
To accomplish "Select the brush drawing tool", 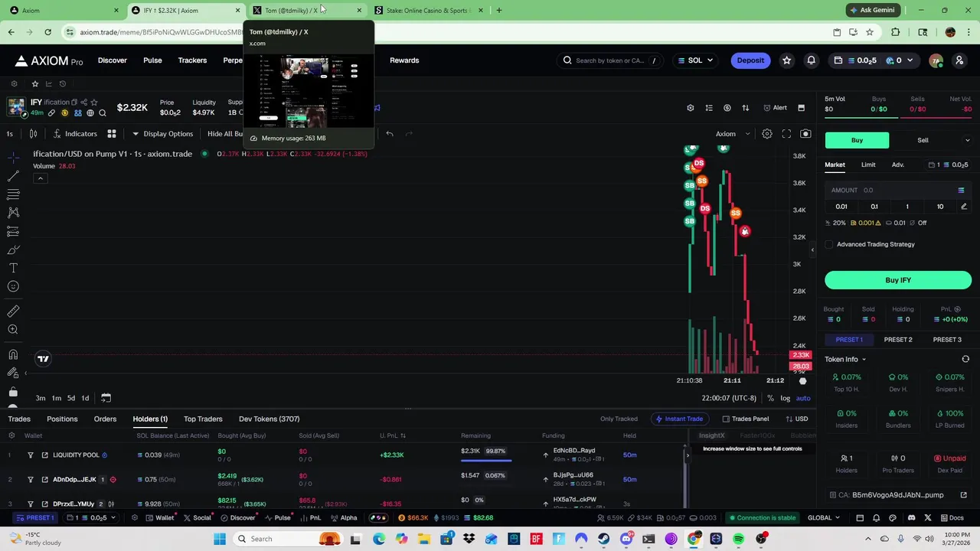I will (13, 249).
